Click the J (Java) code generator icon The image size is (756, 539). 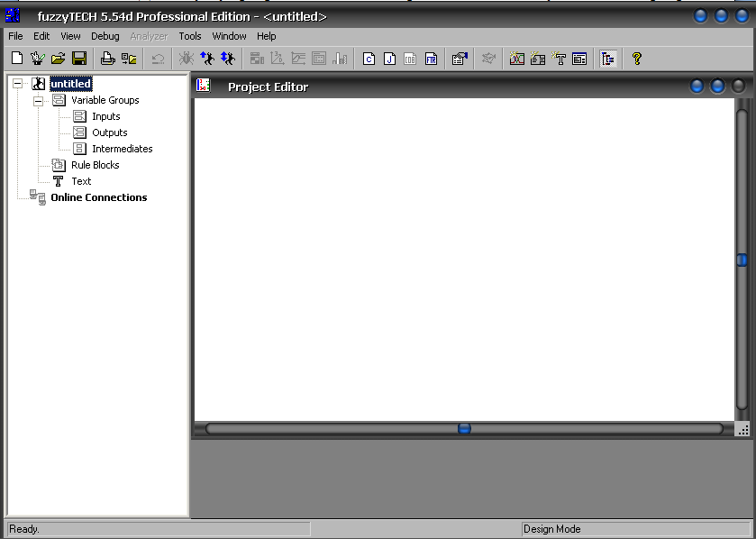pos(389,59)
